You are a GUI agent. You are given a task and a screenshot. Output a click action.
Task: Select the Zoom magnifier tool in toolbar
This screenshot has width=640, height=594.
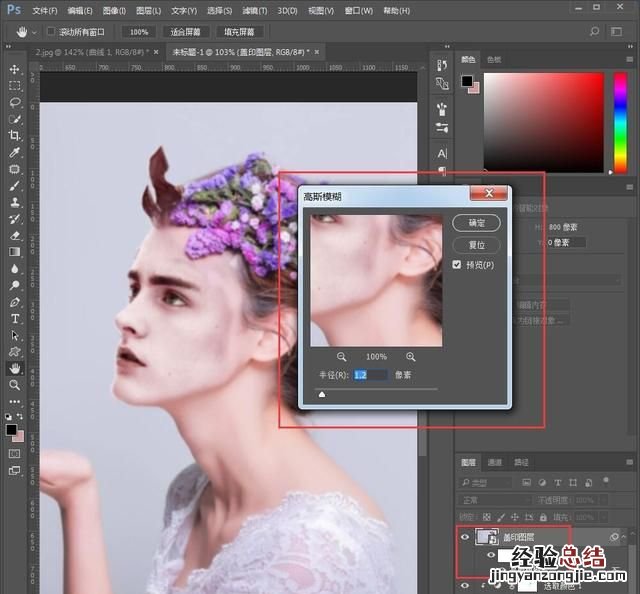tap(15, 384)
